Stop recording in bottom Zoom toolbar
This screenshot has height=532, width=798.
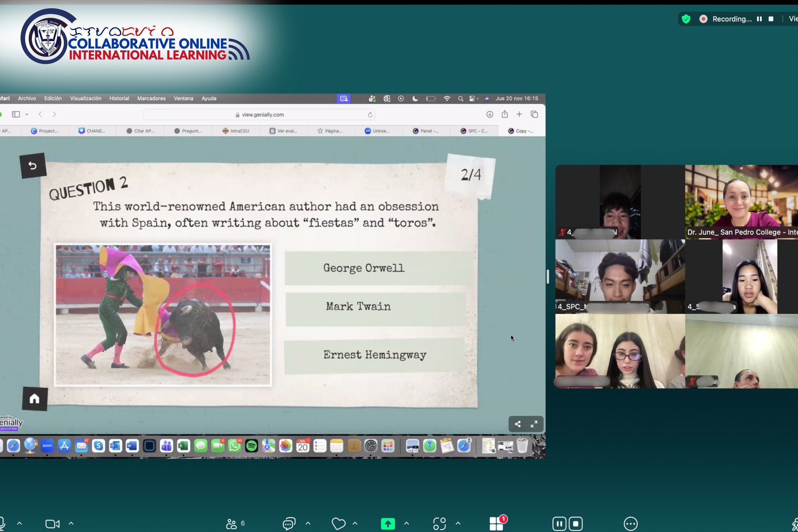coord(576,524)
